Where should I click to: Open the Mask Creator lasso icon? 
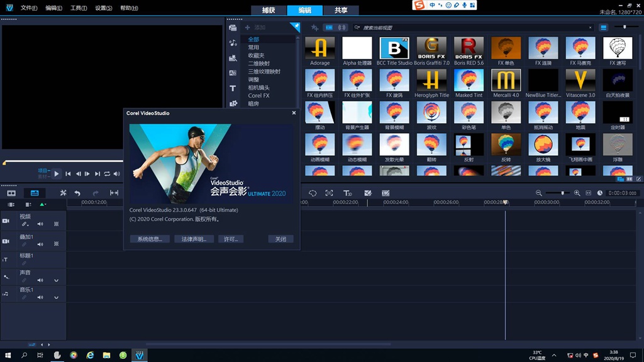click(x=313, y=193)
